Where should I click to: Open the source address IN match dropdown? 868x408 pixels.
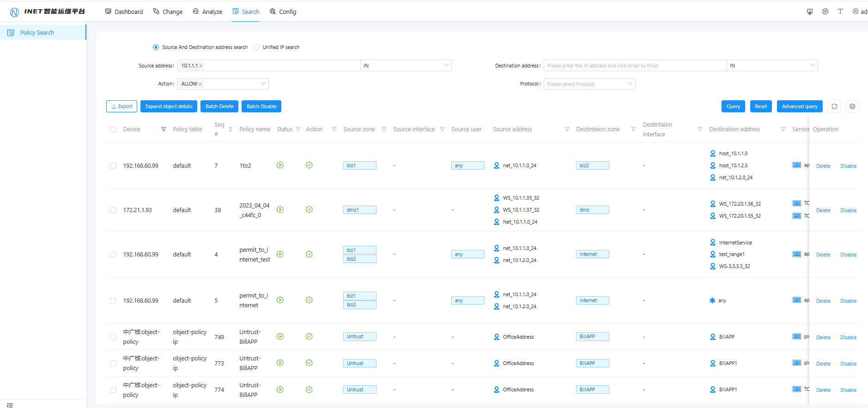[x=406, y=66]
